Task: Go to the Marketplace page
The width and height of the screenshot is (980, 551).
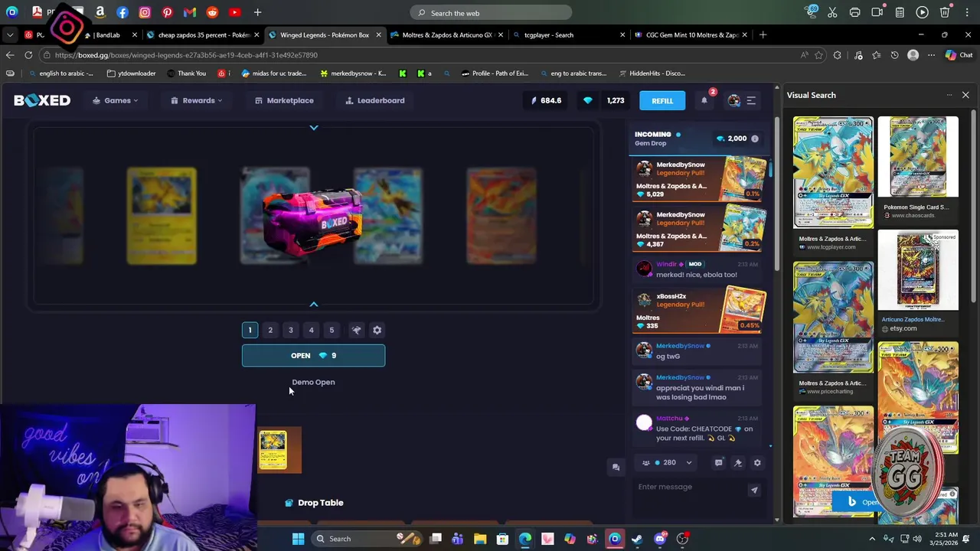Action: coord(284,100)
